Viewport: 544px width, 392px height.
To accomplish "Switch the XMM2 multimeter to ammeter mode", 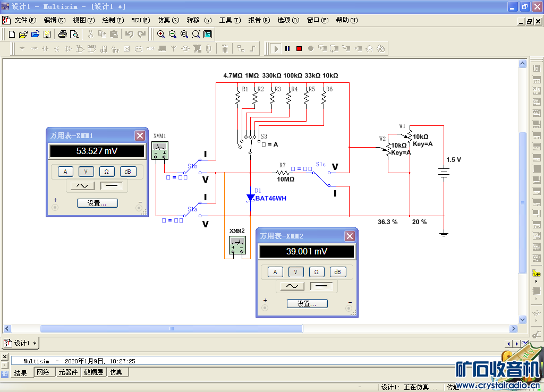I will pyautogui.click(x=275, y=272).
